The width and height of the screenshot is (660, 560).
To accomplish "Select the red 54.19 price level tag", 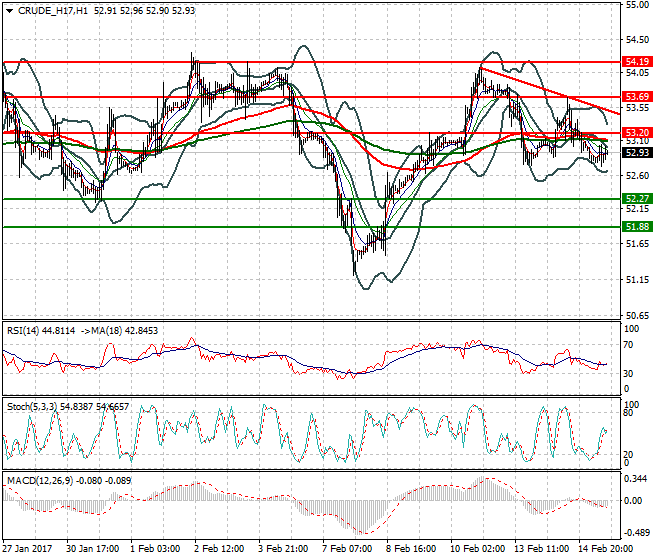I will point(637,62).
